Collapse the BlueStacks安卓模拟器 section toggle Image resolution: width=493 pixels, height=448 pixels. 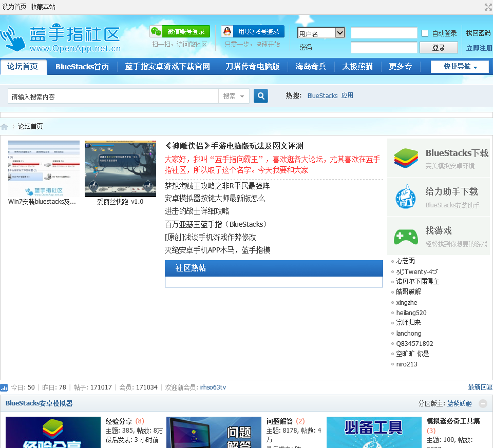[x=483, y=403]
